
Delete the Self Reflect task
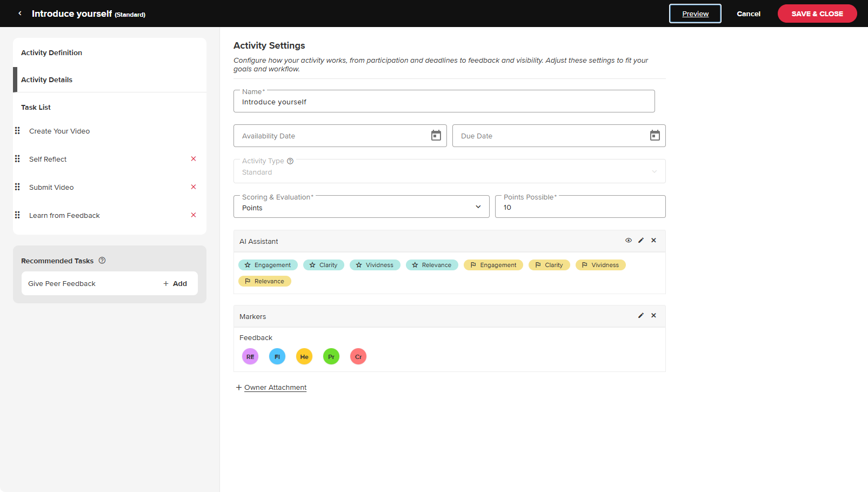(193, 159)
